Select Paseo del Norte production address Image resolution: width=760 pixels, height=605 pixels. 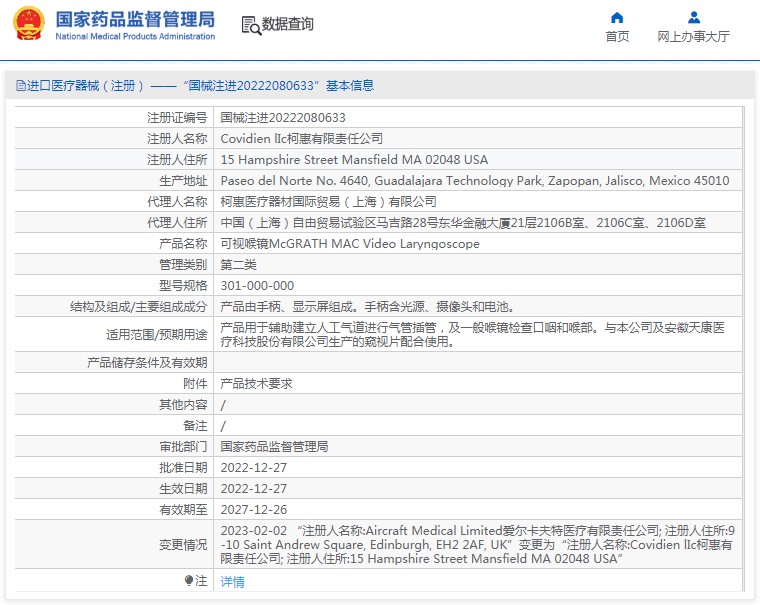pos(475,181)
